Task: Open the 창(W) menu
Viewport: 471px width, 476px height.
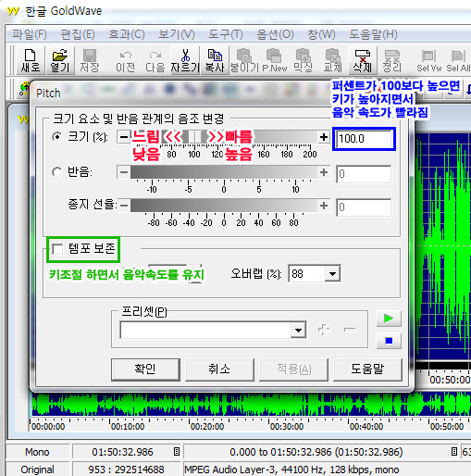Action: click(321, 34)
